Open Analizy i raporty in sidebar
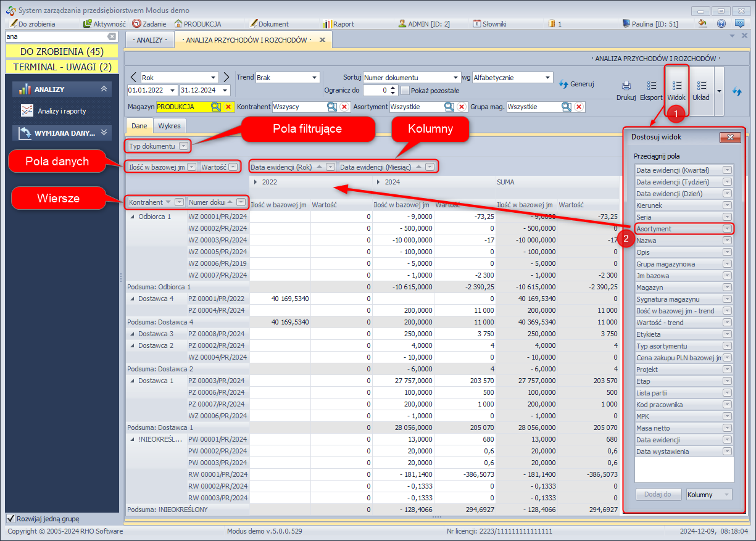 62,111
